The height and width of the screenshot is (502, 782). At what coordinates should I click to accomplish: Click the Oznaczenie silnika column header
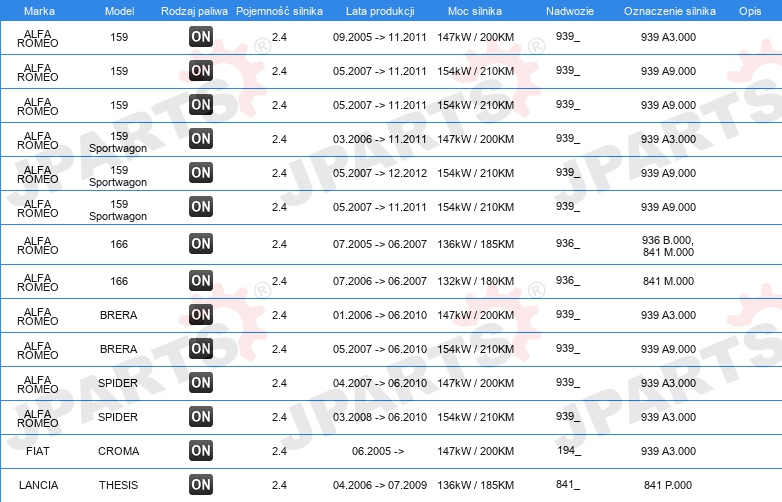pos(670,11)
